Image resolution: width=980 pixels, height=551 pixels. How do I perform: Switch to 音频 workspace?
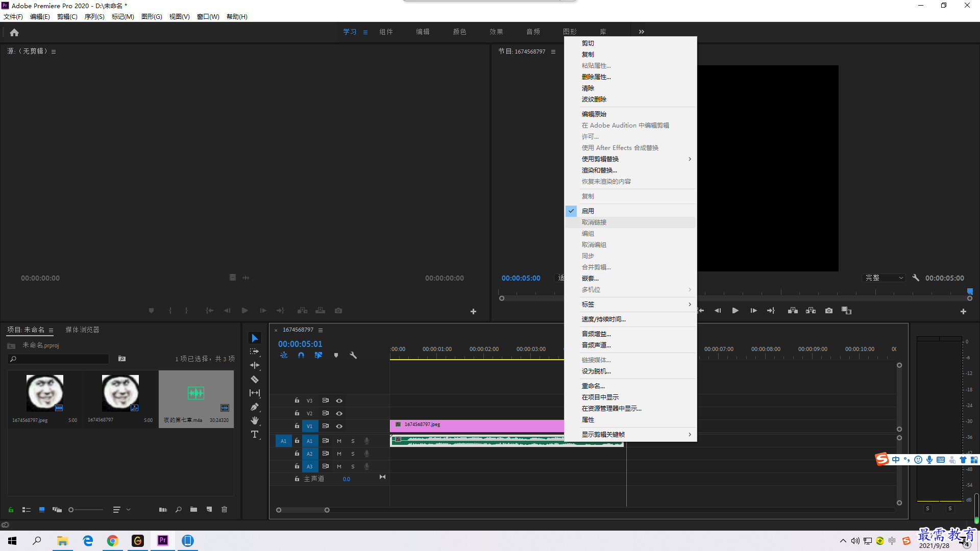533,32
